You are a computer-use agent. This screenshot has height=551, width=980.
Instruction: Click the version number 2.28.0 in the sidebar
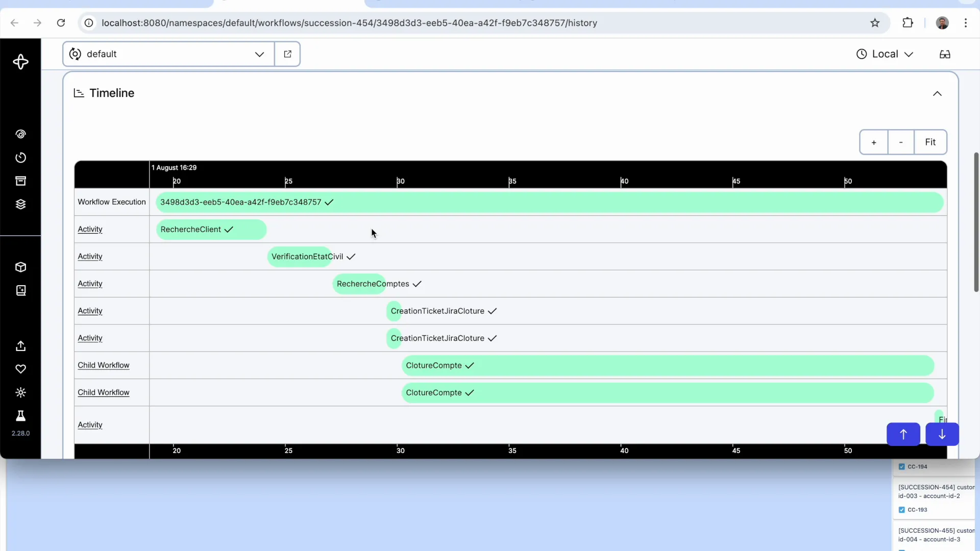20,433
